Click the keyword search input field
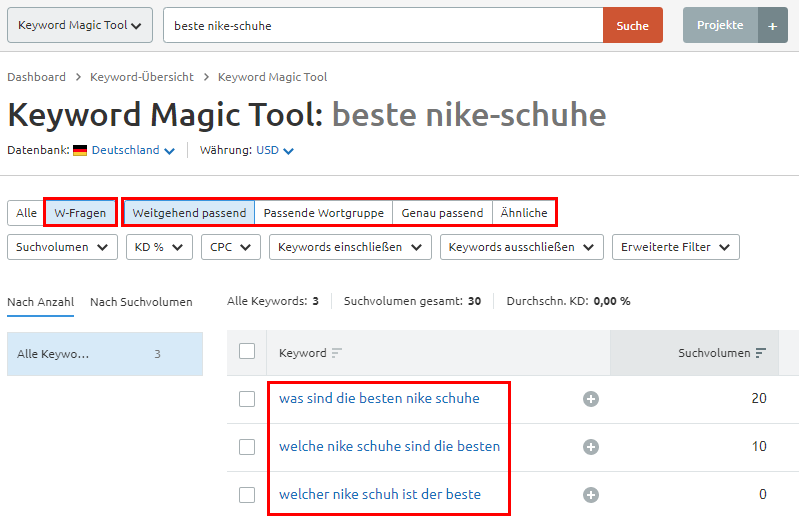799x520 pixels. [383, 25]
